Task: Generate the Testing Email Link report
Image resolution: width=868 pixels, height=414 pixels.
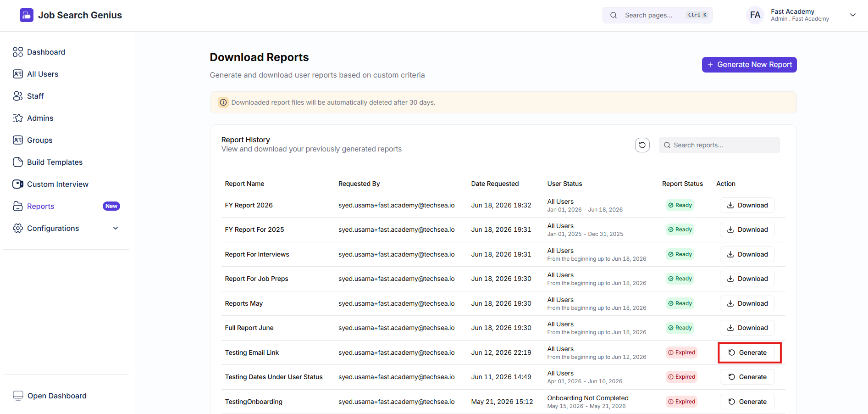Action: click(747, 352)
